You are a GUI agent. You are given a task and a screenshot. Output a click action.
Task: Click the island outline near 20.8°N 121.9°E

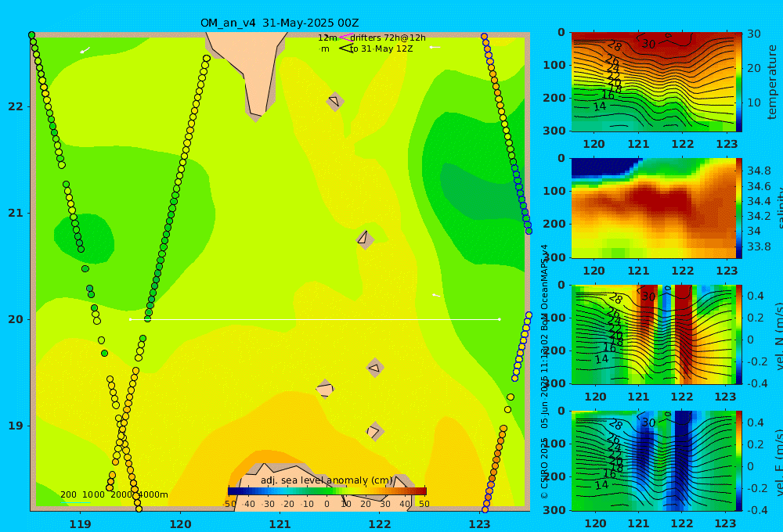[x=365, y=239]
